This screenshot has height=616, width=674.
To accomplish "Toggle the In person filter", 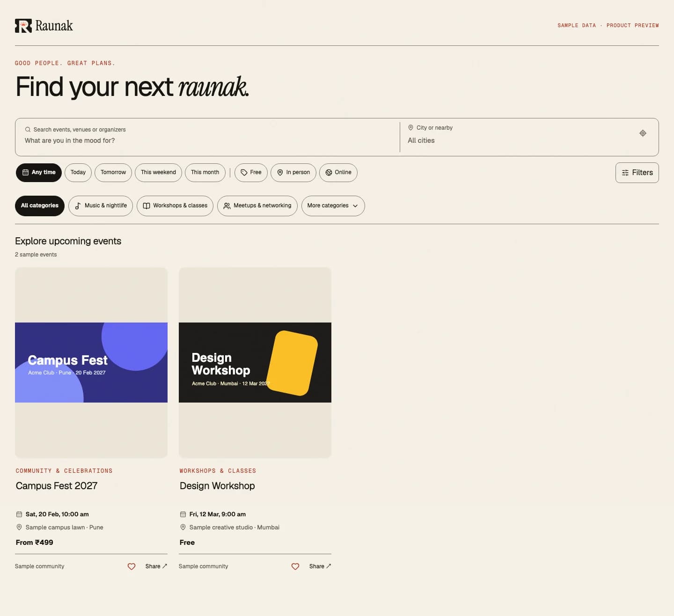I will pos(293,173).
